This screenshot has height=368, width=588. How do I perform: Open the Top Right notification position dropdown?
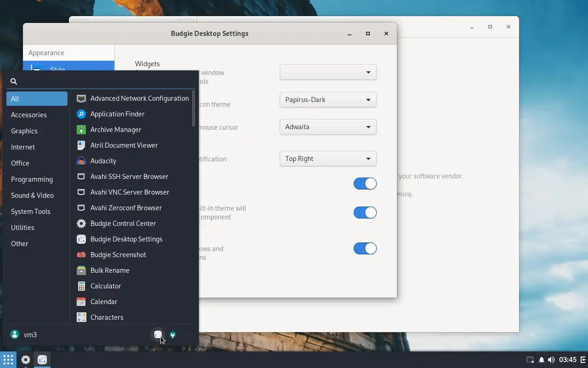(x=328, y=159)
